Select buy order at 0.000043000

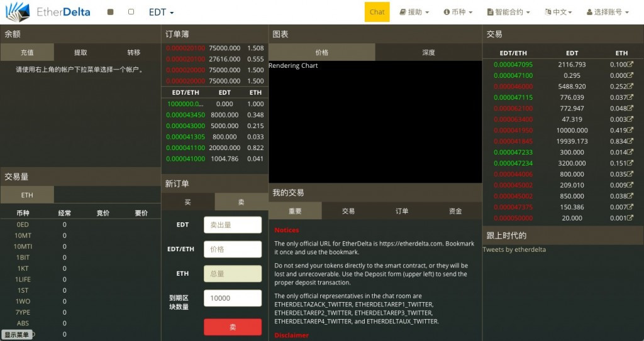(215, 126)
